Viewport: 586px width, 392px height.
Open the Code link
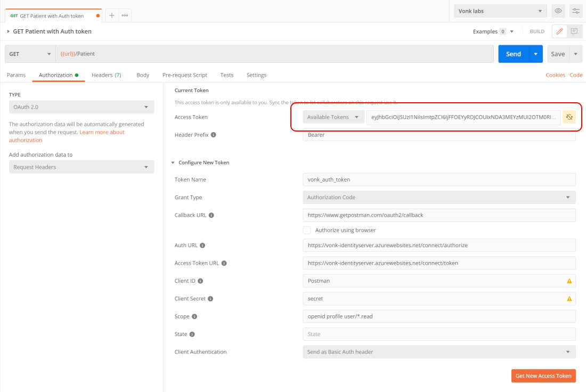[576, 75]
